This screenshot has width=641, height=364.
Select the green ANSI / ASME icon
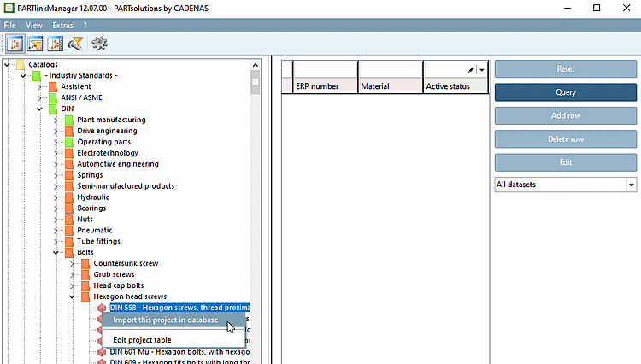pos(53,97)
